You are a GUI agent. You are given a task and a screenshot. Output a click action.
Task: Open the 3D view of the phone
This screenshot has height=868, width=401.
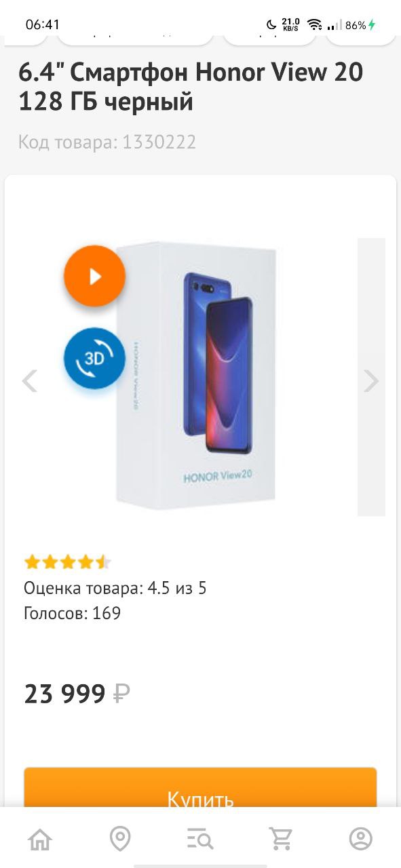coord(95,359)
